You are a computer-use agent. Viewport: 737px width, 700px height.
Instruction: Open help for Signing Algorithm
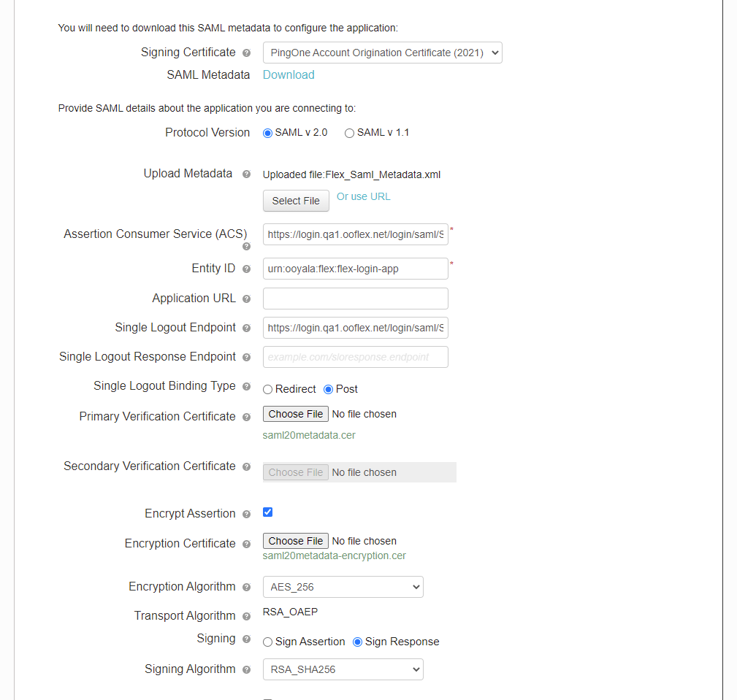click(246, 669)
